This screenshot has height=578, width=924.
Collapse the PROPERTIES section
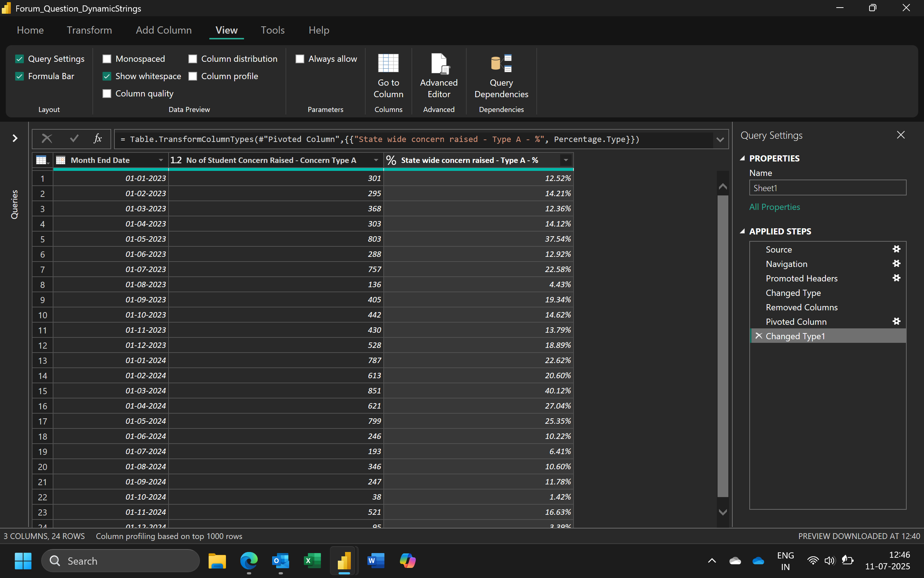point(743,158)
